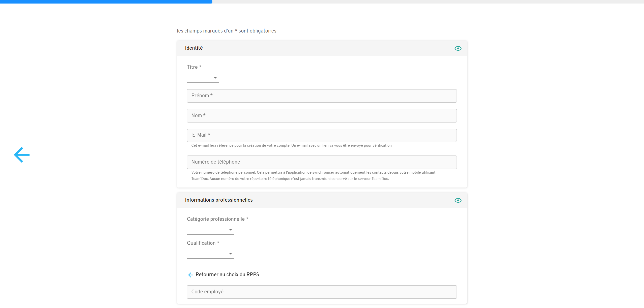
Task: Toggle the eye icon on the Identité section
Action: coord(458,48)
